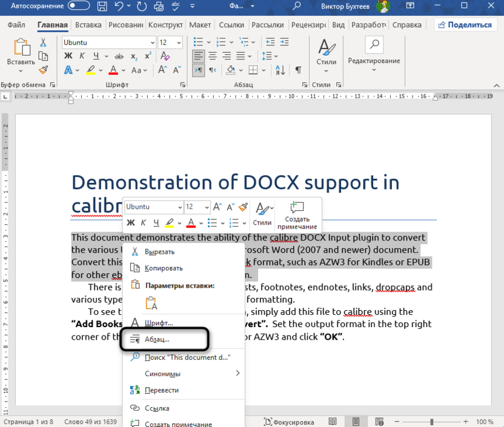Expand the Синонимы submenu

pyautogui.click(x=237, y=374)
